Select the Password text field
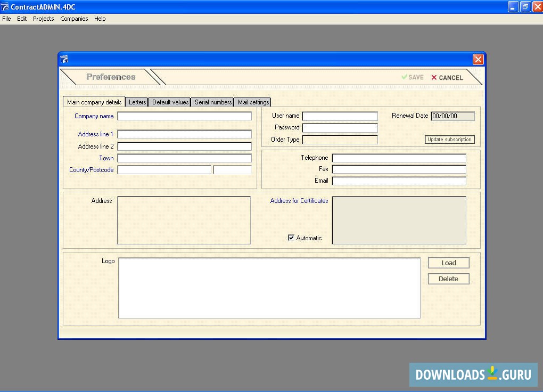This screenshot has width=543, height=392. (340, 128)
